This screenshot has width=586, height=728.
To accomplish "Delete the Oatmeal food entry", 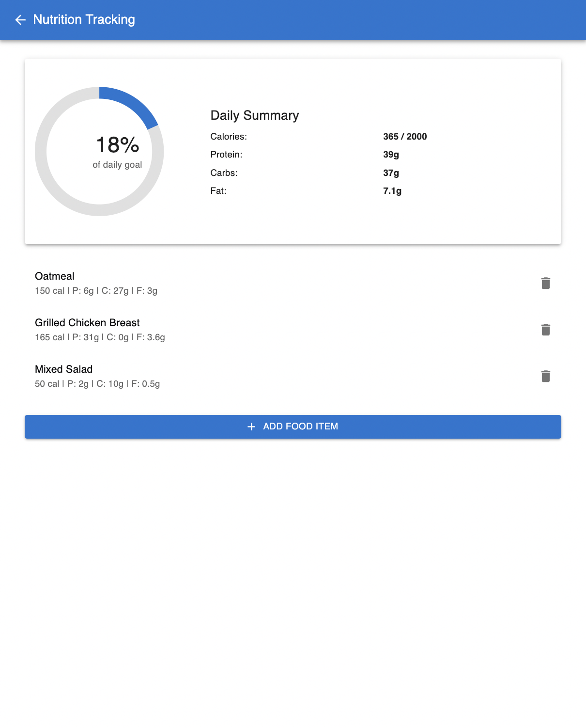I will (545, 283).
